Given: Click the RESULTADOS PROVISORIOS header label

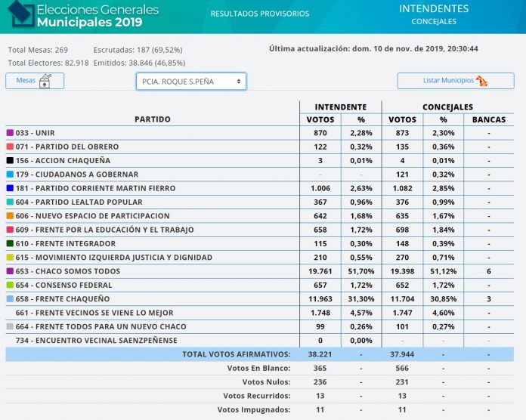Looking at the screenshot, I should (260, 14).
